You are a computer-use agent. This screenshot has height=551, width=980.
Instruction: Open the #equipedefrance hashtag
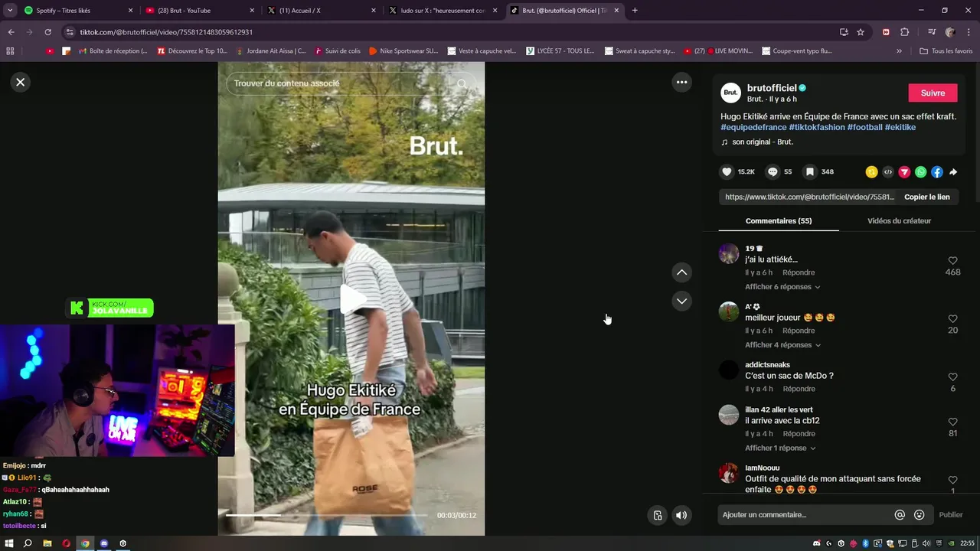click(x=753, y=127)
